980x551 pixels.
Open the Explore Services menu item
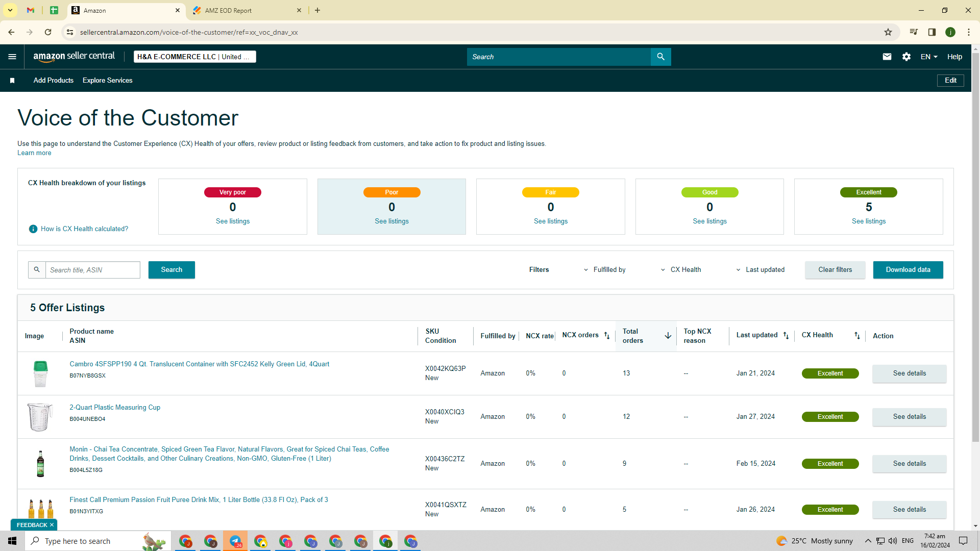tap(108, 81)
